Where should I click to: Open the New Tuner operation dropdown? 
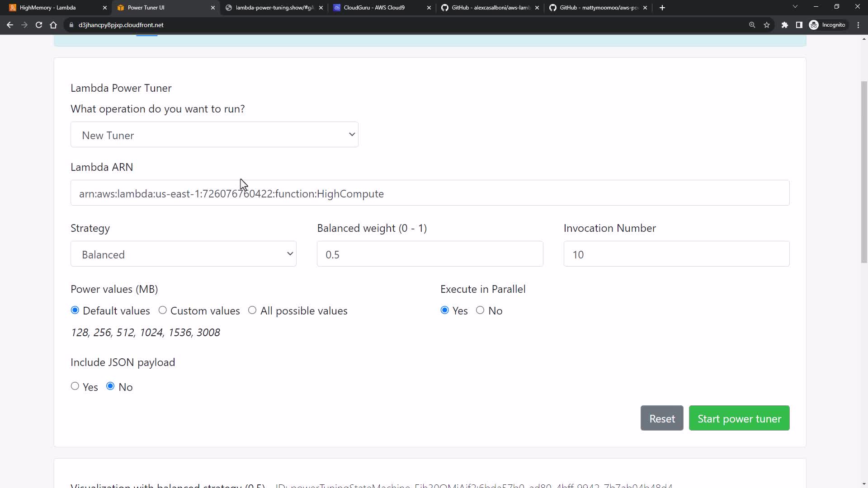tap(214, 135)
